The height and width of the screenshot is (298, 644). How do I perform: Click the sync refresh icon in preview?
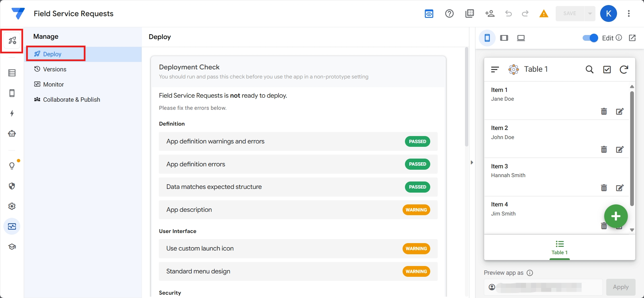click(x=624, y=69)
